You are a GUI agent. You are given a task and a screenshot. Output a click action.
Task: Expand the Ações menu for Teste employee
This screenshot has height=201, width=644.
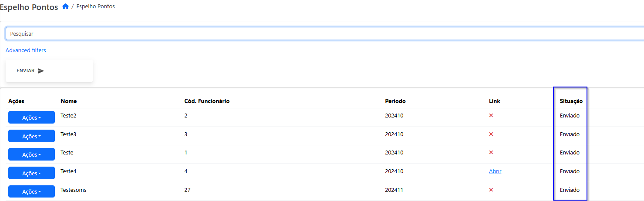31,154
